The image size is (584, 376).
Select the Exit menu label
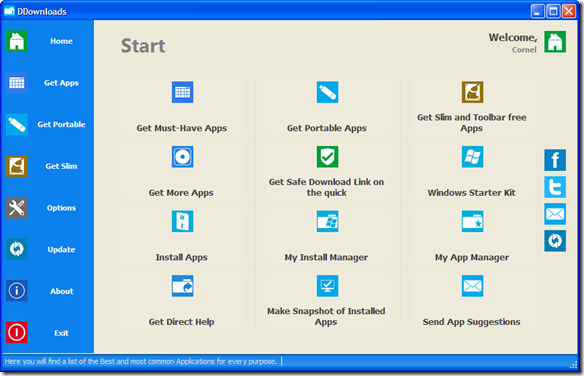[61, 333]
